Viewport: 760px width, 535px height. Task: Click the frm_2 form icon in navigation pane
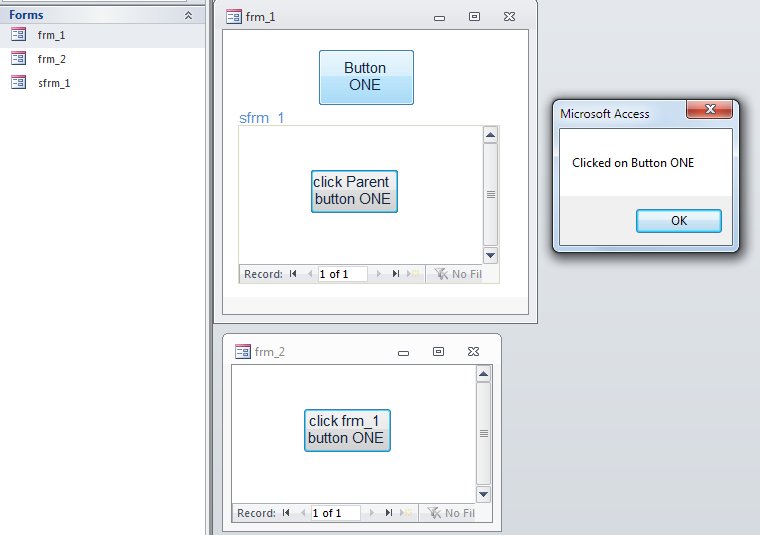click(x=18, y=59)
